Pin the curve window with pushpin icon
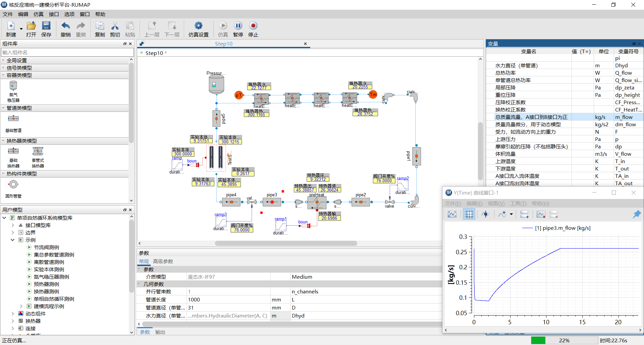 pyautogui.click(x=637, y=214)
